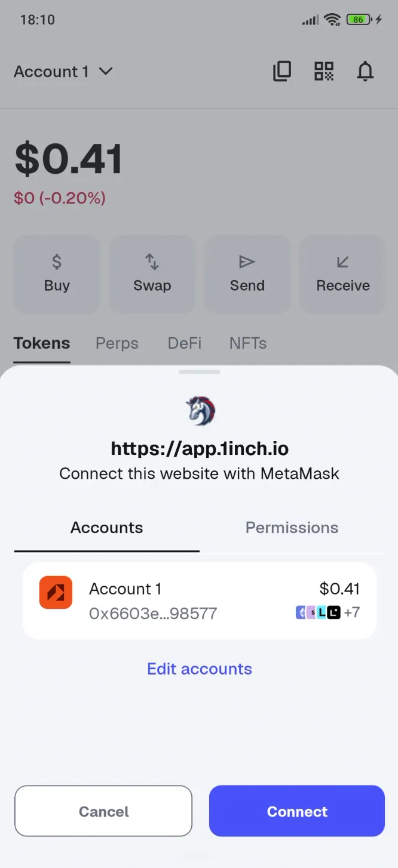Click the copy address icon
The height and width of the screenshot is (868, 398).
(x=282, y=71)
